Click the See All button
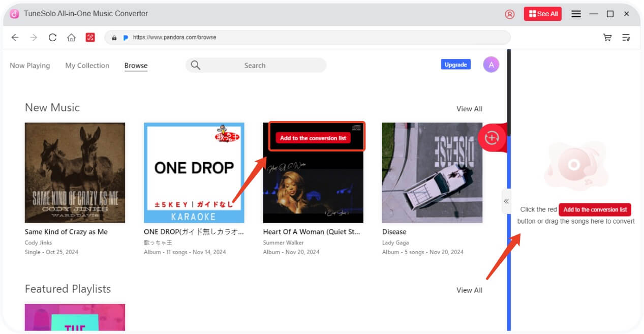 click(x=543, y=14)
